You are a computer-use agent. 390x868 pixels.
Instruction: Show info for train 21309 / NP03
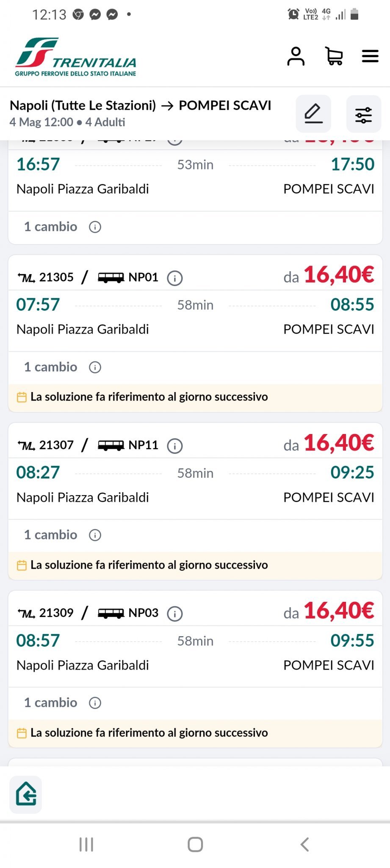(x=175, y=614)
